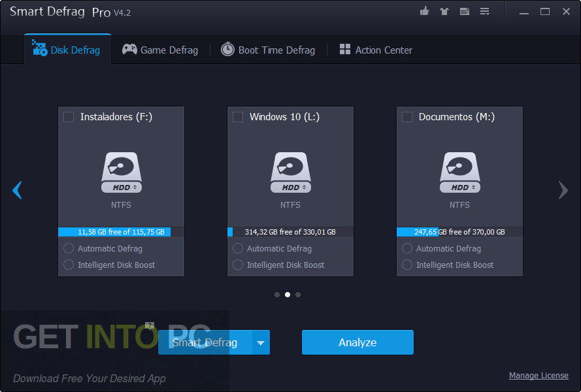Enable Automatic Defrag for Windows 10 (L:)

tap(238, 248)
